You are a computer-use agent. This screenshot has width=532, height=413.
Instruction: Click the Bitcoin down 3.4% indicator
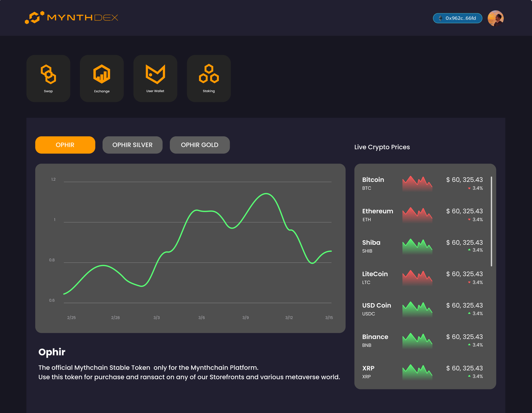coord(475,188)
